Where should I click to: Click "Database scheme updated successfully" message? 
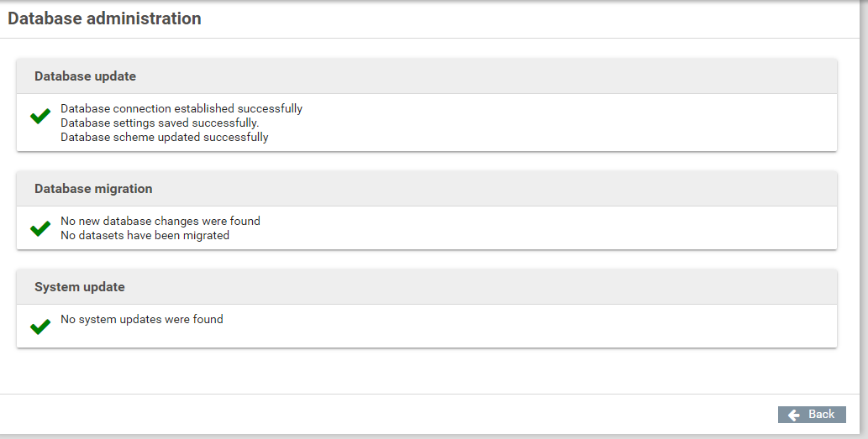165,137
